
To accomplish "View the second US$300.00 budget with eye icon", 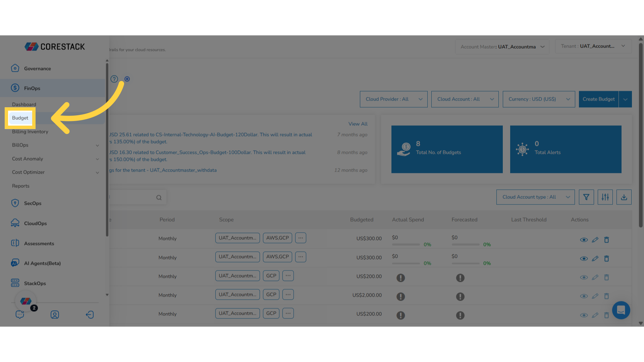I will pyautogui.click(x=584, y=258).
